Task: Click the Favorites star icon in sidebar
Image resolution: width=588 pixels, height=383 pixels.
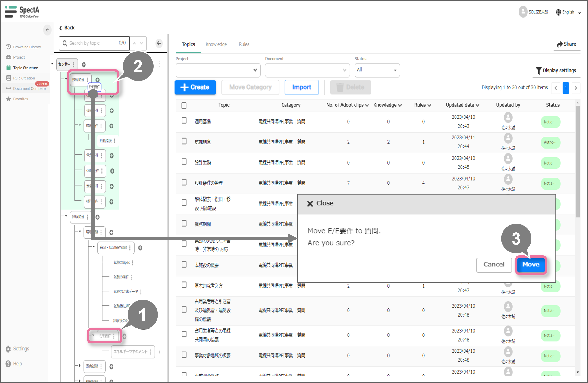Action: (9, 99)
